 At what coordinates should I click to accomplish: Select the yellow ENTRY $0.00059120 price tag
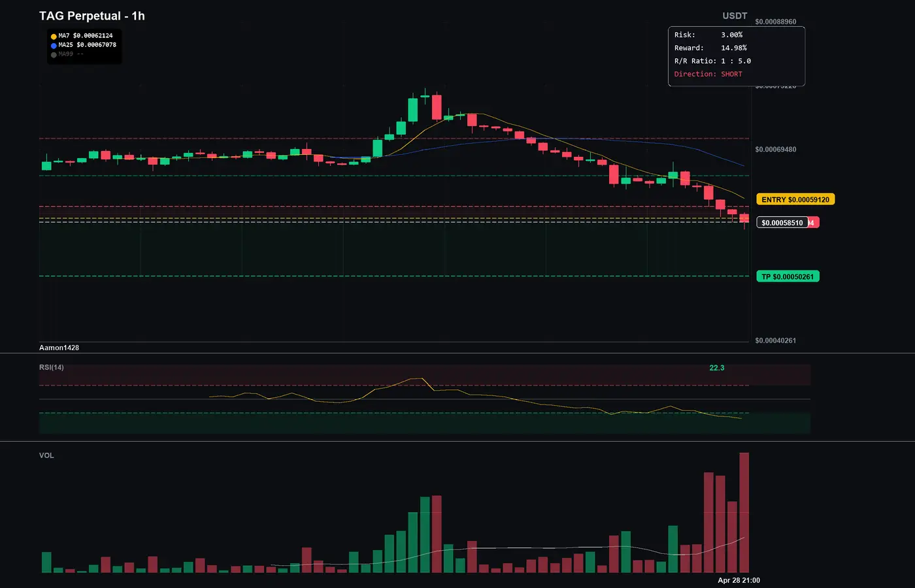point(795,199)
